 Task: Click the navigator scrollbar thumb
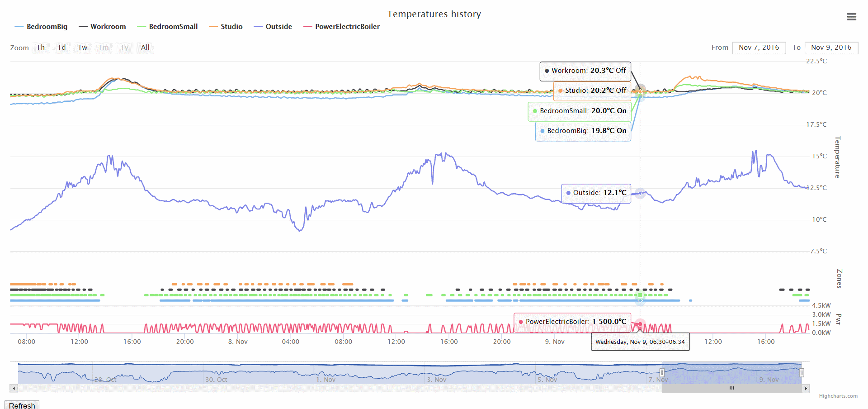[x=731, y=388]
